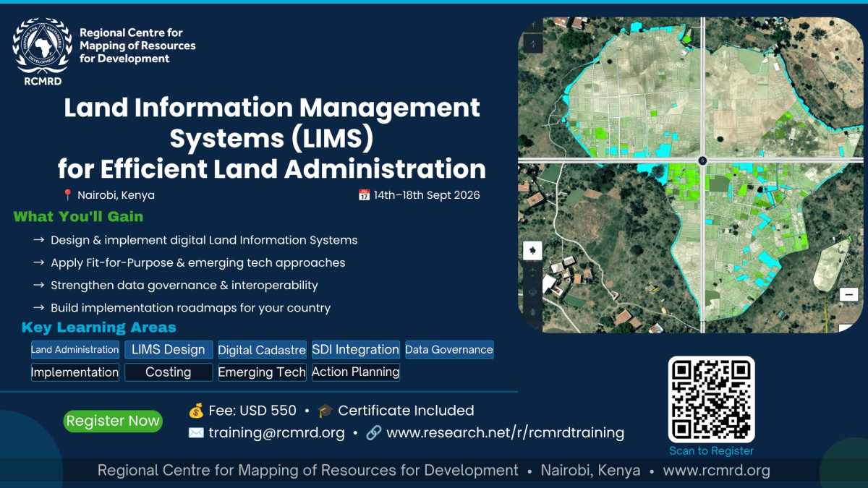Click "Apply Fit-for-Purpose & emerging tech approaches"

pos(198,262)
